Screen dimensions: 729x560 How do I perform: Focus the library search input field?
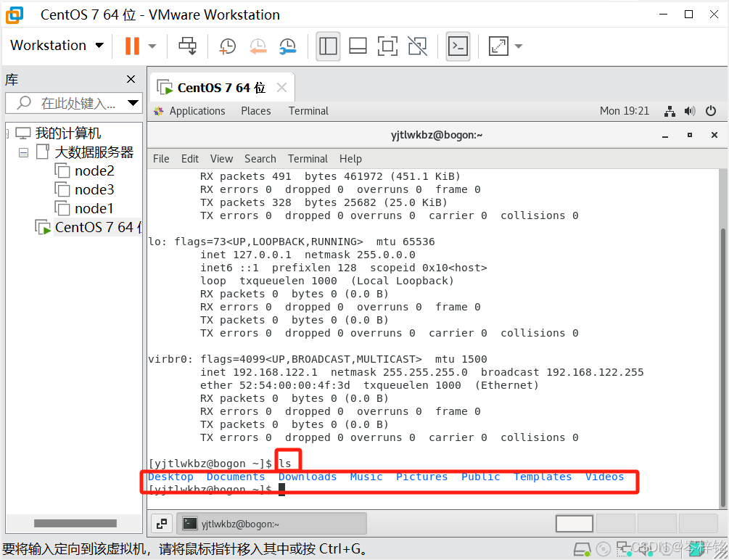[x=73, y=103]
